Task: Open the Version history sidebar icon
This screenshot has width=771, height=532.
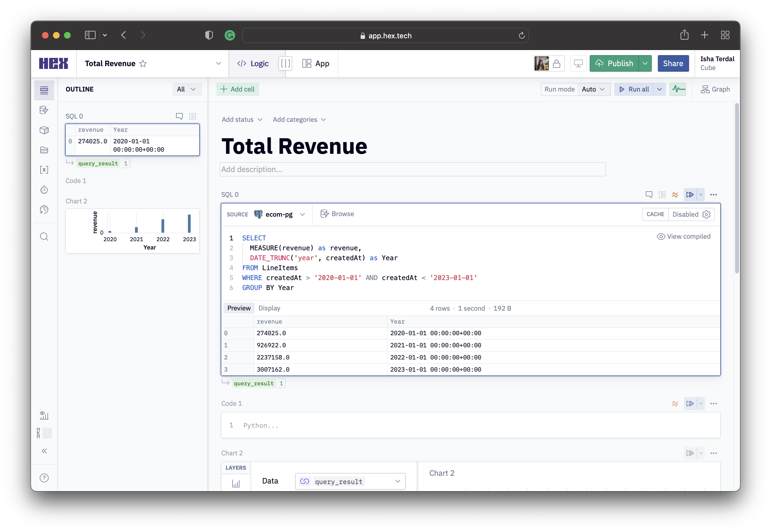Action: 44,210
